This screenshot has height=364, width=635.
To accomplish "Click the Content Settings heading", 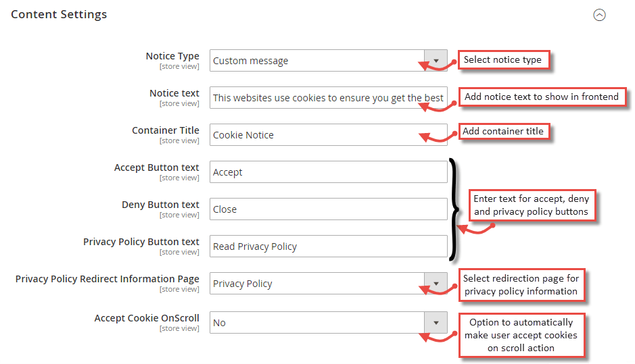I will tap(59, 14).
